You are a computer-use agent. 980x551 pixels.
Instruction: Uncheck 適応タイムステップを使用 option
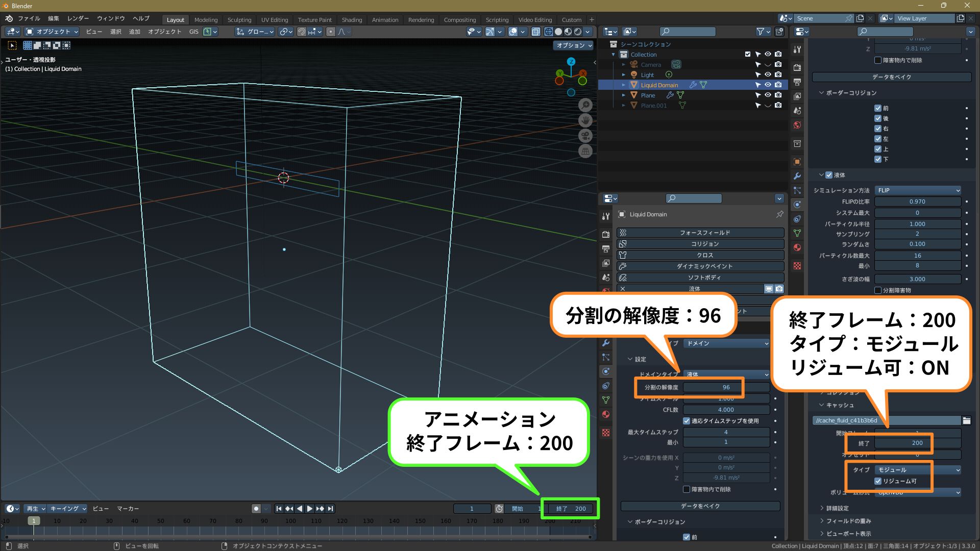click(x=687, y=421)
